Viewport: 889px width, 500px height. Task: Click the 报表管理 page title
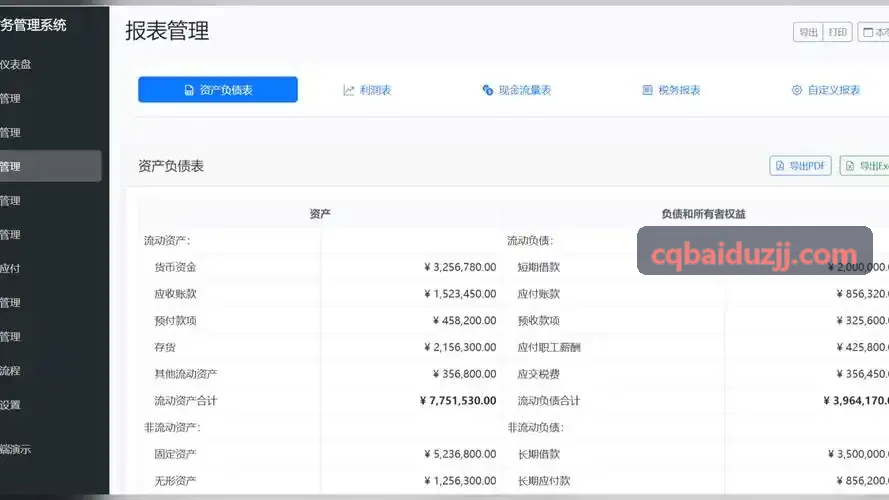pos(167,31)
